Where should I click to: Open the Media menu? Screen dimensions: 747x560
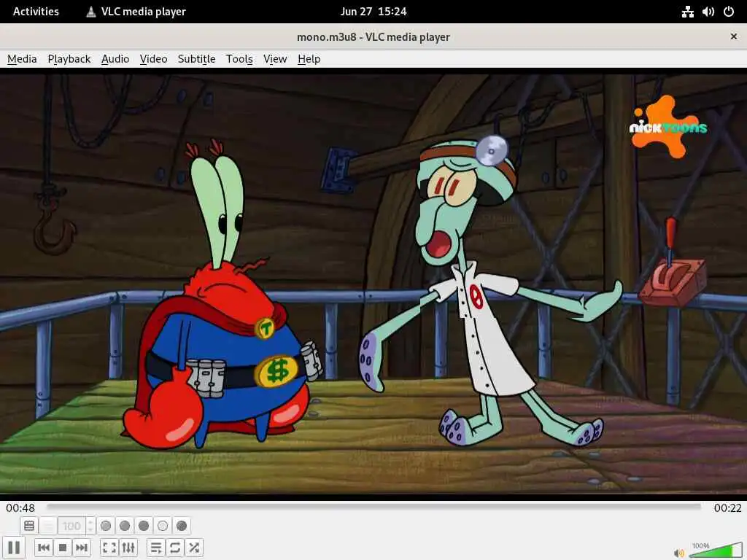[x=22, y=59]
